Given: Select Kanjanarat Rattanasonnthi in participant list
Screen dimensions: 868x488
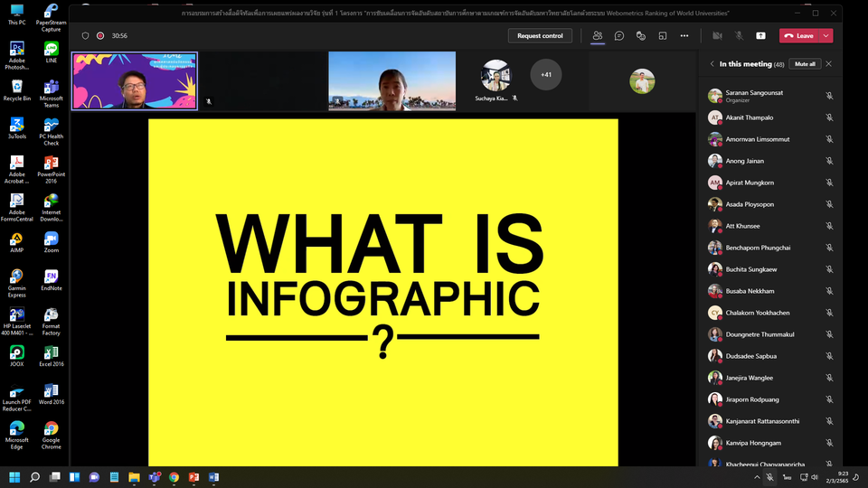Looking at the screenshot, I should click(x=770, y=421).
